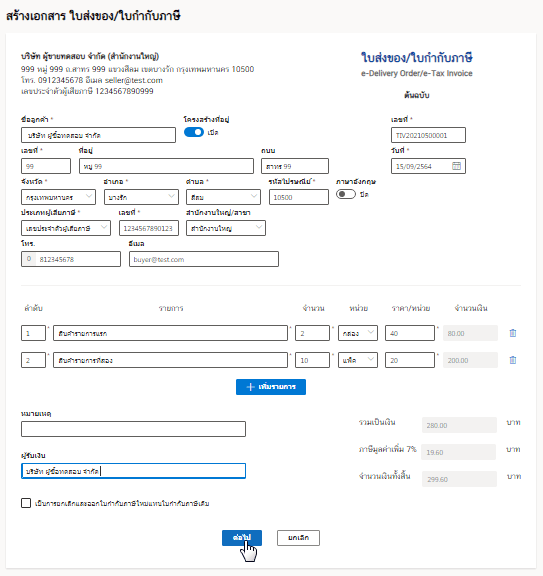Image resolution: width=543 pixels, height=576 pixels.
Task: Click the cancel button at bottom
Action: pos(298,538)
